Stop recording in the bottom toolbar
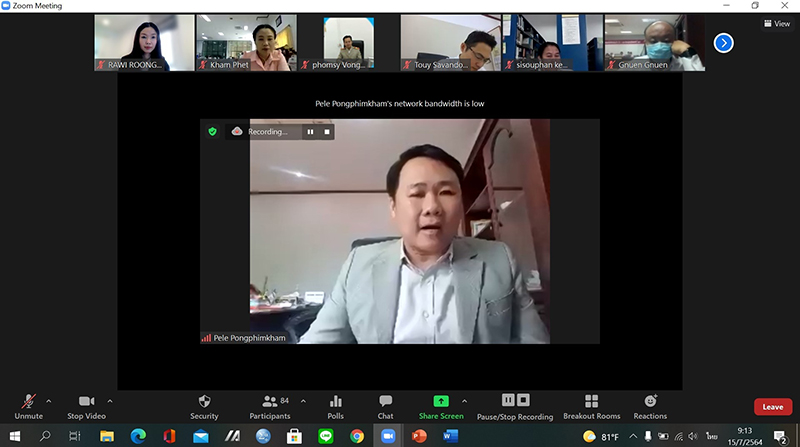 click(523, 400)
